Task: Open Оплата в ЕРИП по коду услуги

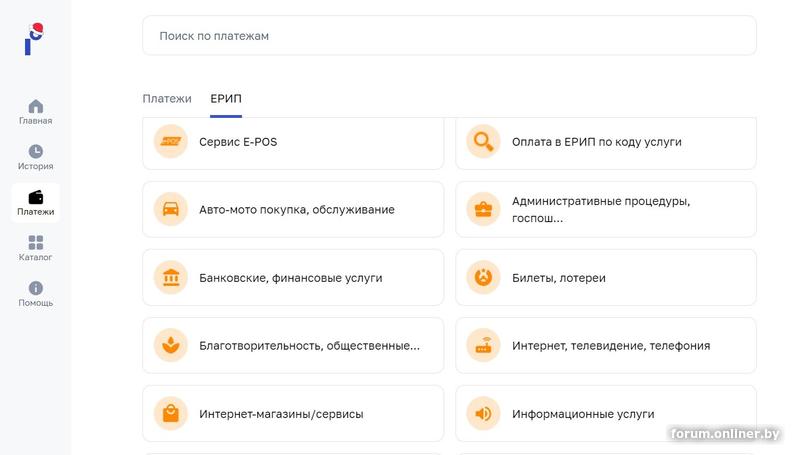Action: point(597,142)
